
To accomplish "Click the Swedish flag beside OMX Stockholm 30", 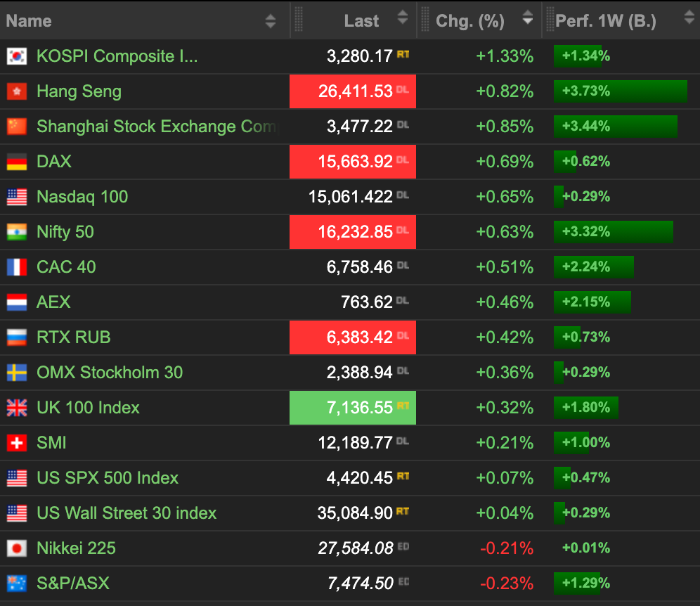I will coord(17,373).
